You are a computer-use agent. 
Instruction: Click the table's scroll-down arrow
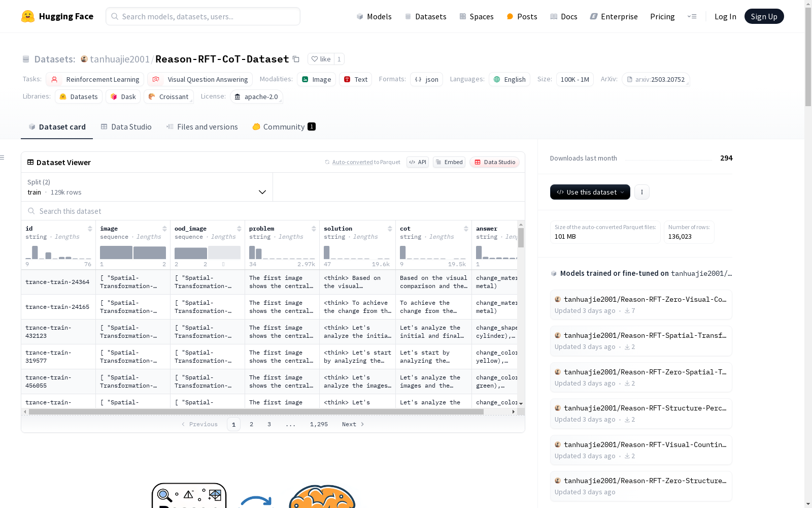point(521,403)
